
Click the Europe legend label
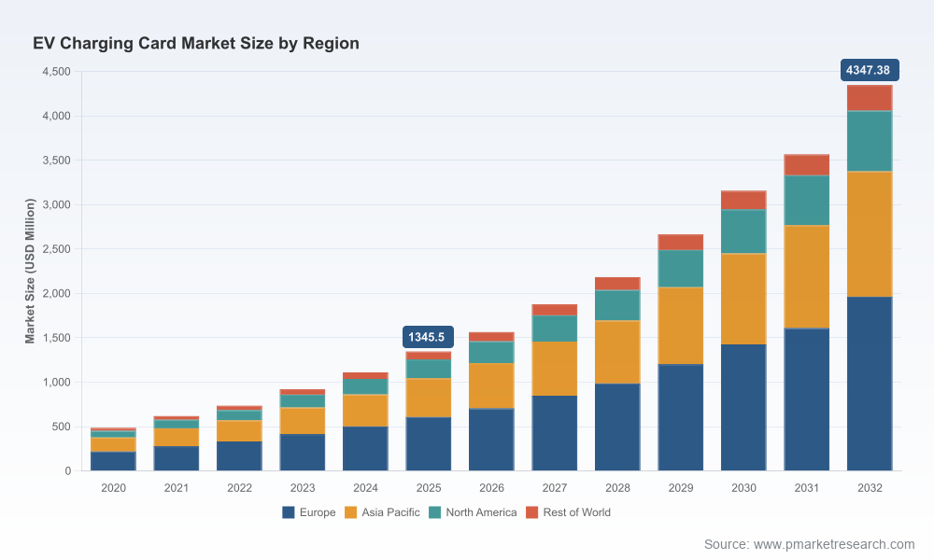coord(318,512)
